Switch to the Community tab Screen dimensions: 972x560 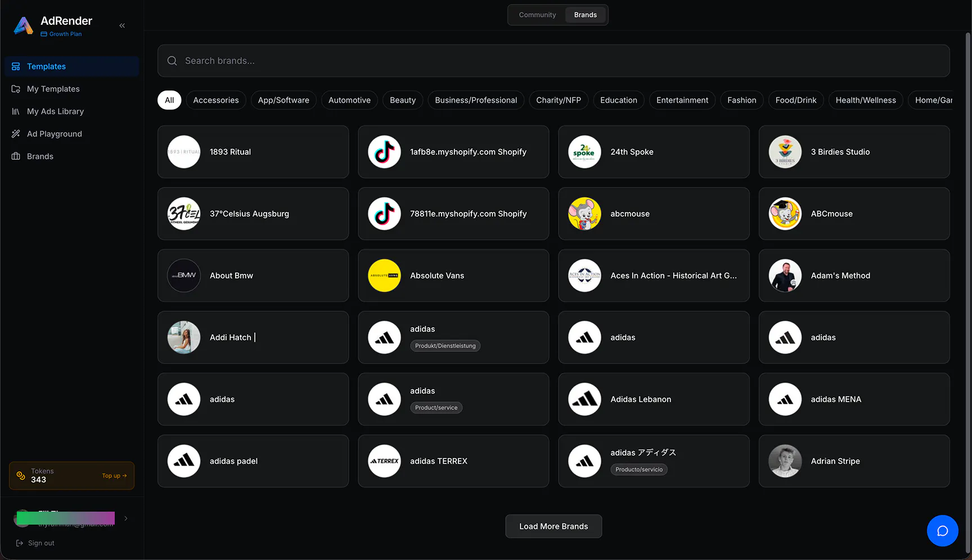(537, 15)
